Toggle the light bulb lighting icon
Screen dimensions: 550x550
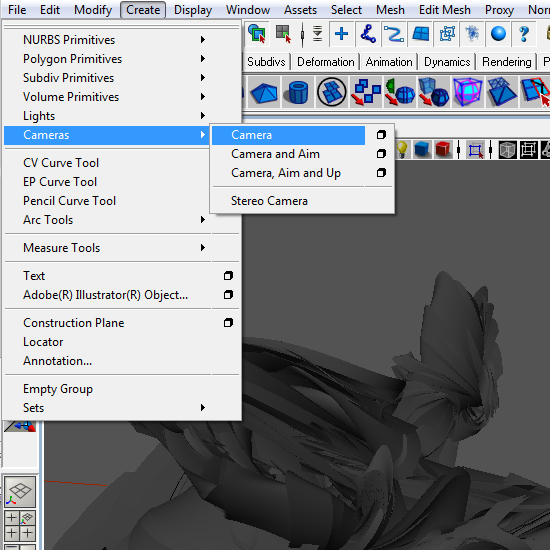tap(402, 149)
